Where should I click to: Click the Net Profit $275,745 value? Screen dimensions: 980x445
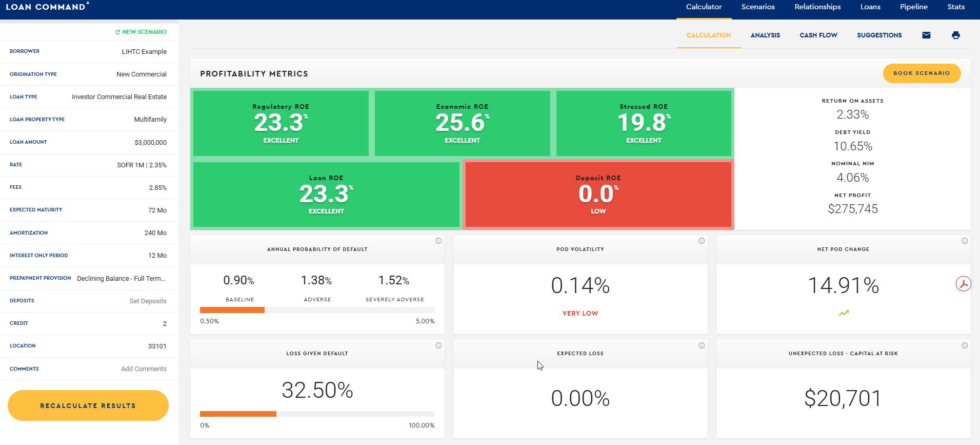(852, 209)
